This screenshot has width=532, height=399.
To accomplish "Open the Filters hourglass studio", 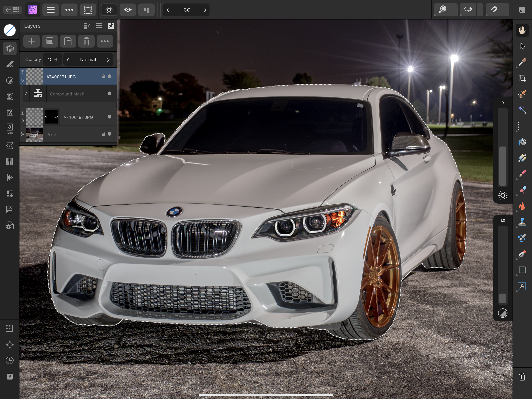I will click(10, 96).
